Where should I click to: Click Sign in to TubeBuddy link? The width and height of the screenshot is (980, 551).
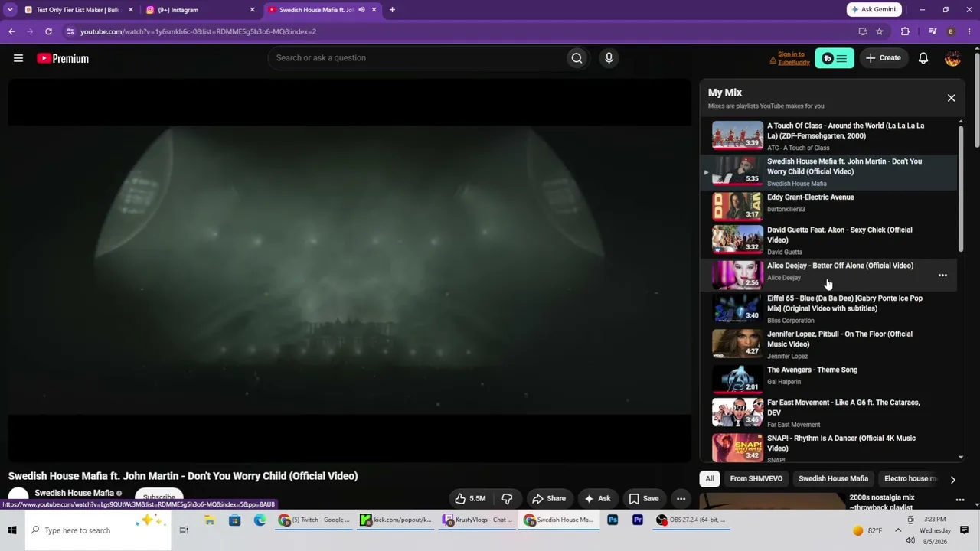pyautogui.click(x=793, y=58)
